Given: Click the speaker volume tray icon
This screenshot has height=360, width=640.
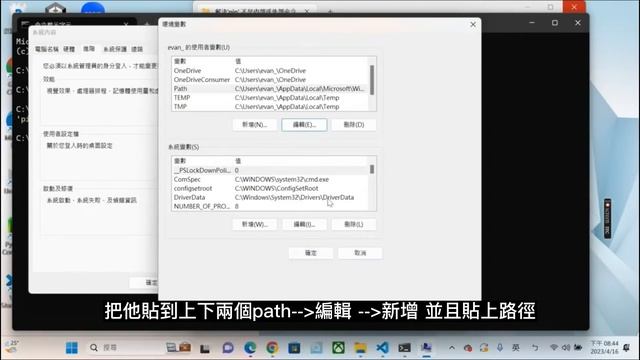Looking at the screenshot, I should pos(566,348).
